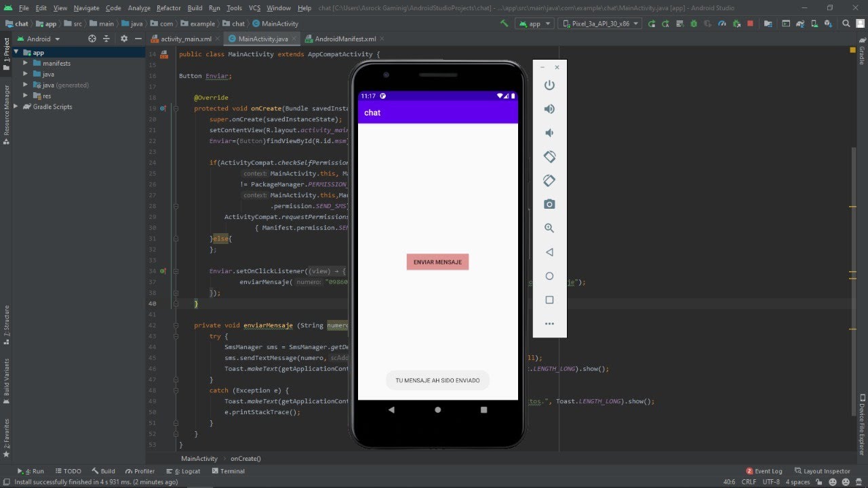Expand the res folder
The height and width of the screenshot is (488, 868).
pos(26,96)
